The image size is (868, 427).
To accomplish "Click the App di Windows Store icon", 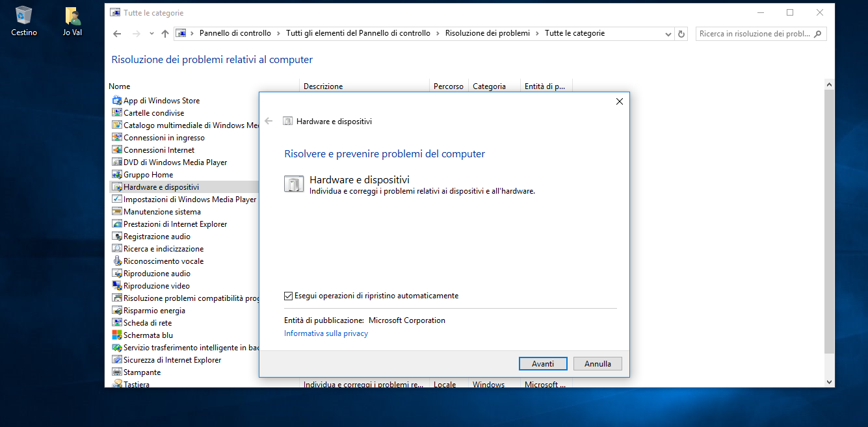I will click(117, 101).
